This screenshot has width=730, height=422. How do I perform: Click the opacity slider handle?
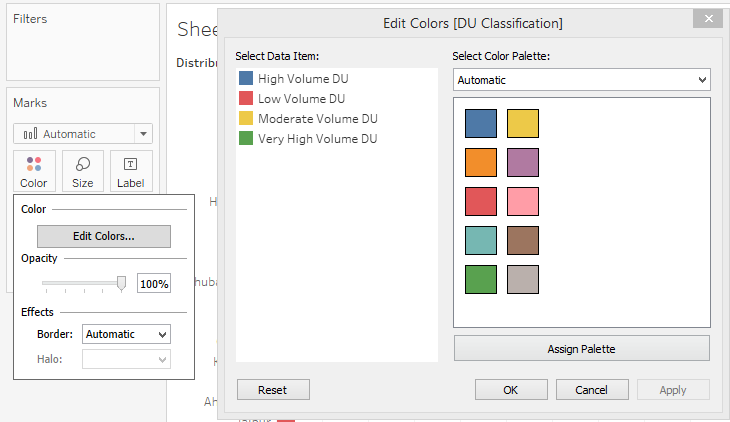pos(122,283)
